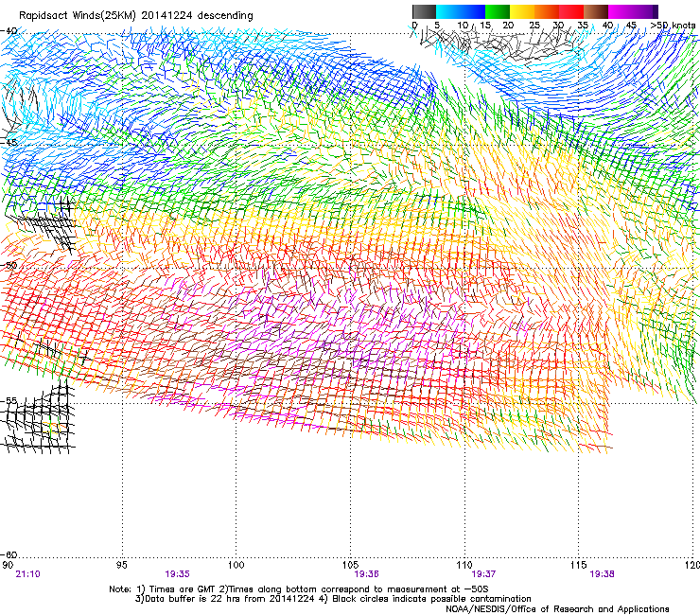The image size is (700, 615).
Task: Click the magenta 40-45 knots legend segment
Action: point(621,11)
